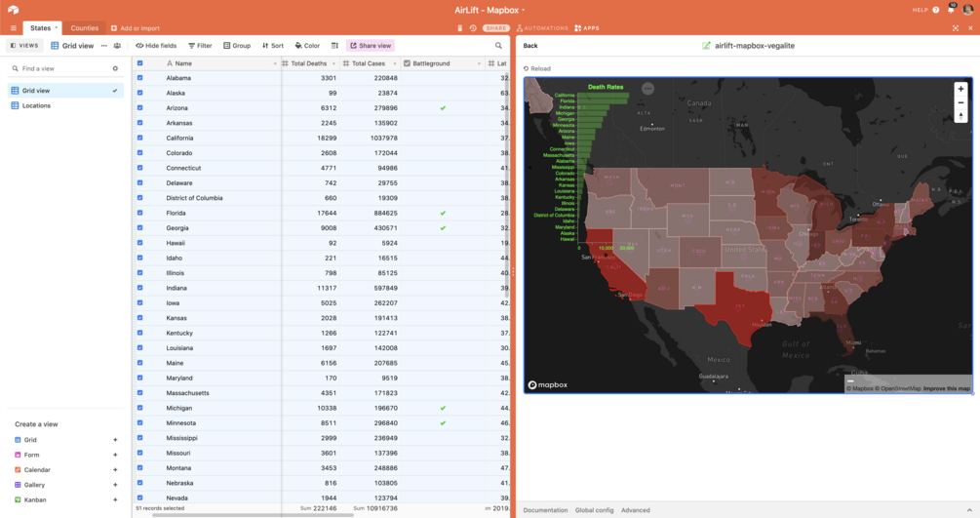Uncheck the Alabama row checkbox
This screenshot has height=518, width=980.
pos(140,78)
